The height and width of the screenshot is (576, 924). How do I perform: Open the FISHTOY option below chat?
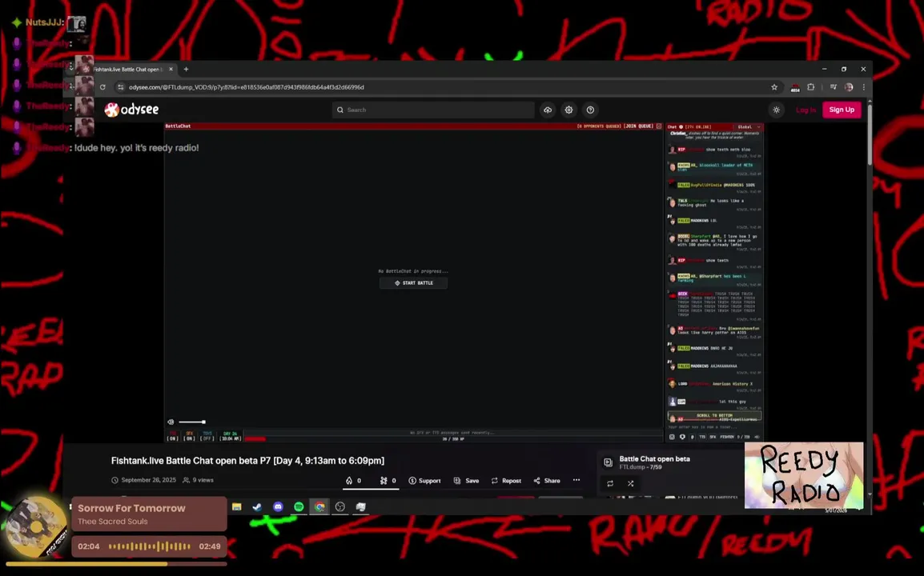[x=727, y=437]
